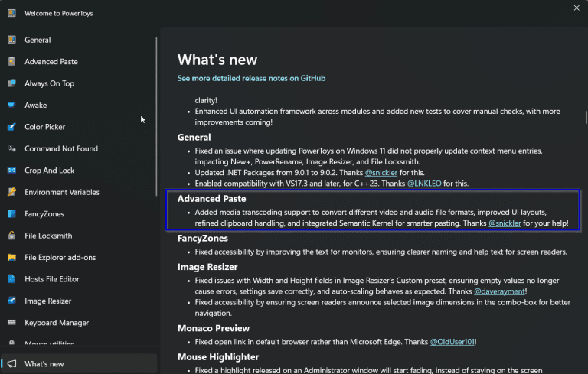588x374 pixels.
Task: Click the Environment Variables icon
Action: 11,192
